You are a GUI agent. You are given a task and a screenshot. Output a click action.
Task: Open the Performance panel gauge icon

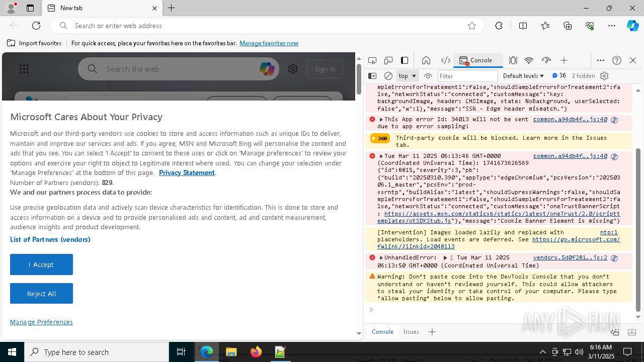546,60
